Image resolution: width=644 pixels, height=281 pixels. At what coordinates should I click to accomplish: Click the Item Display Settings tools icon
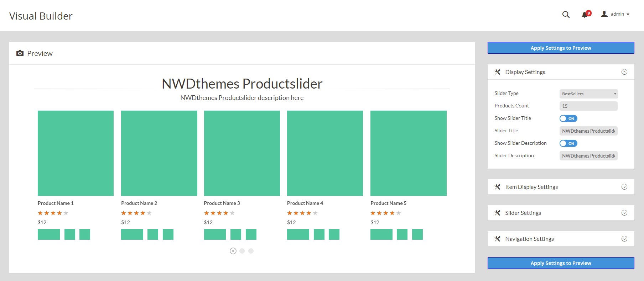pos(497,187)
